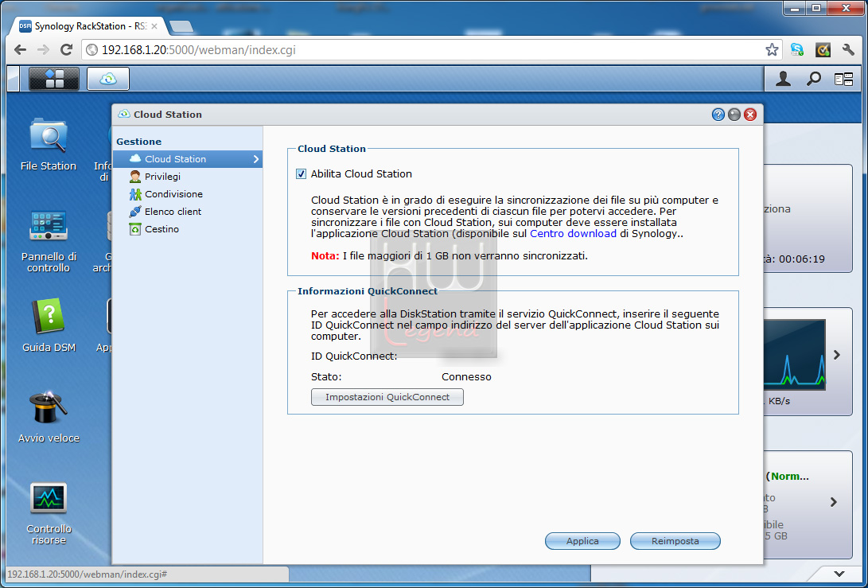Select the Synology RackStation browser tab
Screen dimensions: 868x588
point(88,26)
